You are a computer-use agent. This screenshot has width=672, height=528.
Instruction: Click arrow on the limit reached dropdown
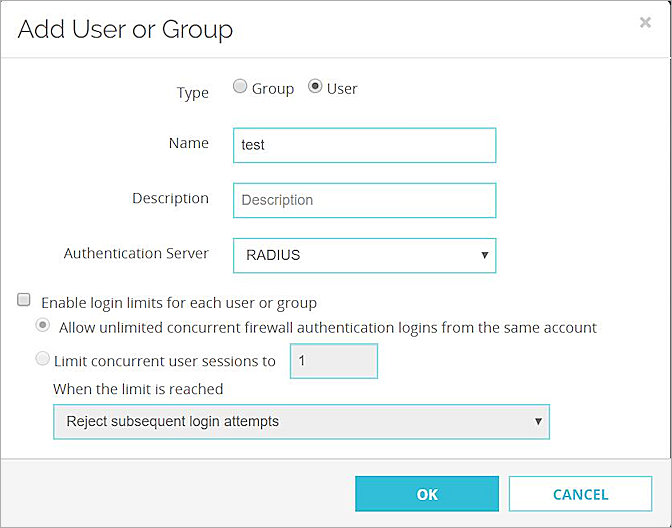(x=538, y=422)
